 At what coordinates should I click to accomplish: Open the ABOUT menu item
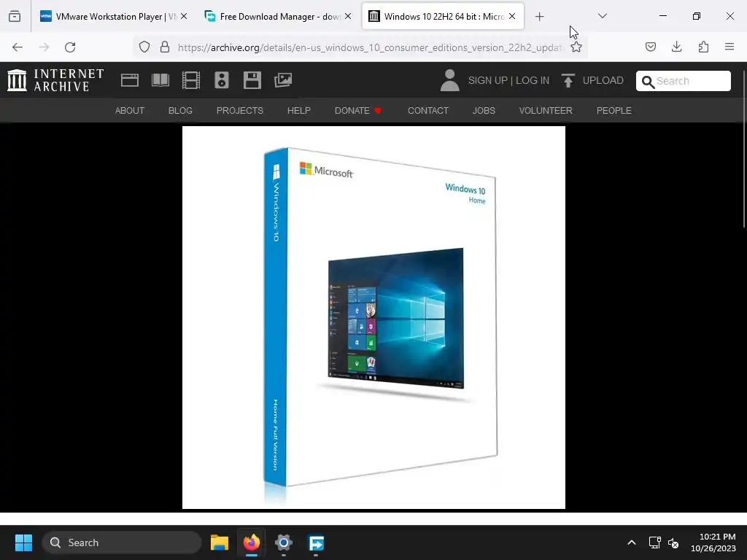click(130, 111)
